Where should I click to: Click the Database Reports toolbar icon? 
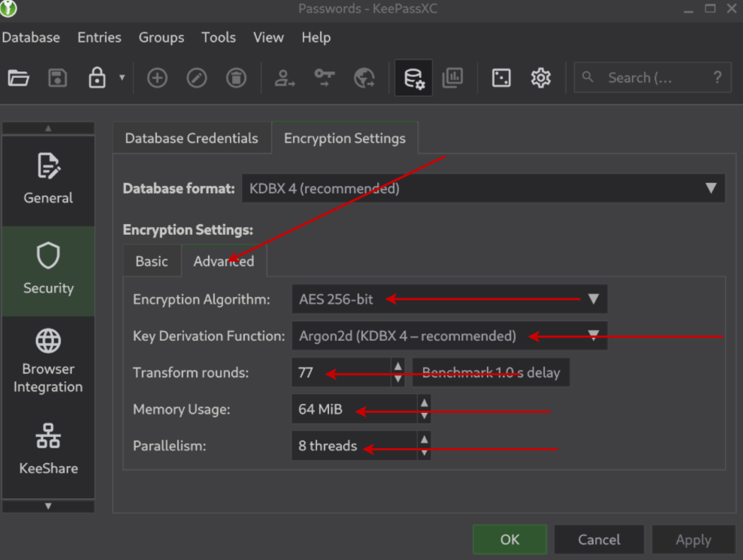453,78
